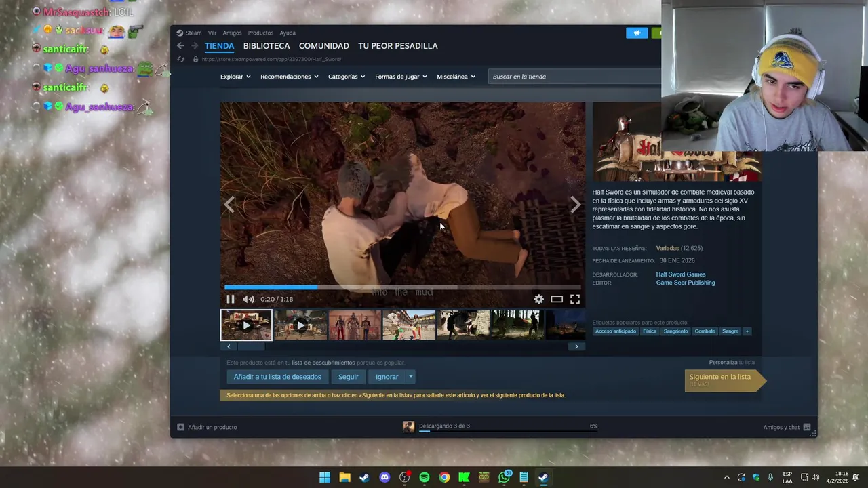Open publisher link Game Seer Publishing

pos(686,283)
